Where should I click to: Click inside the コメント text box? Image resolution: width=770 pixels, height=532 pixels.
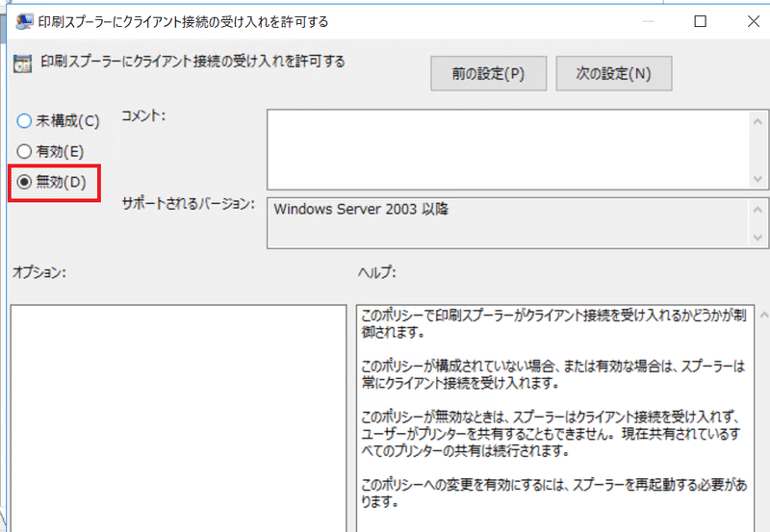point(507,150)
